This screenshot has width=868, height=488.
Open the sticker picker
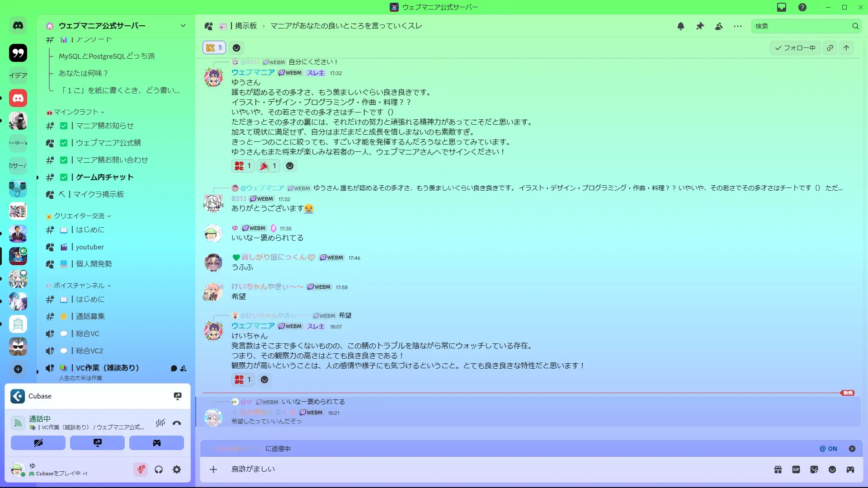(814, 469)
